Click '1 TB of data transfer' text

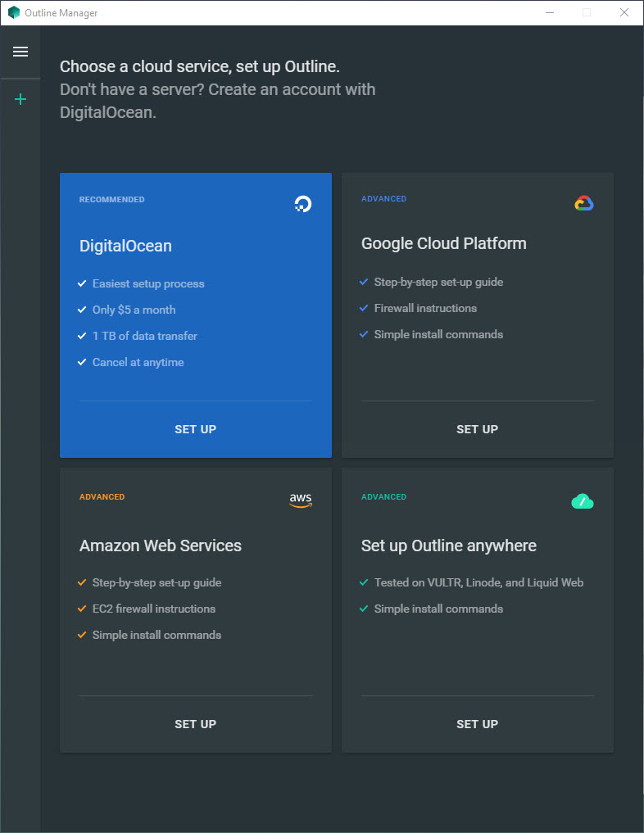pyautogui.click(x=144, y=336)
